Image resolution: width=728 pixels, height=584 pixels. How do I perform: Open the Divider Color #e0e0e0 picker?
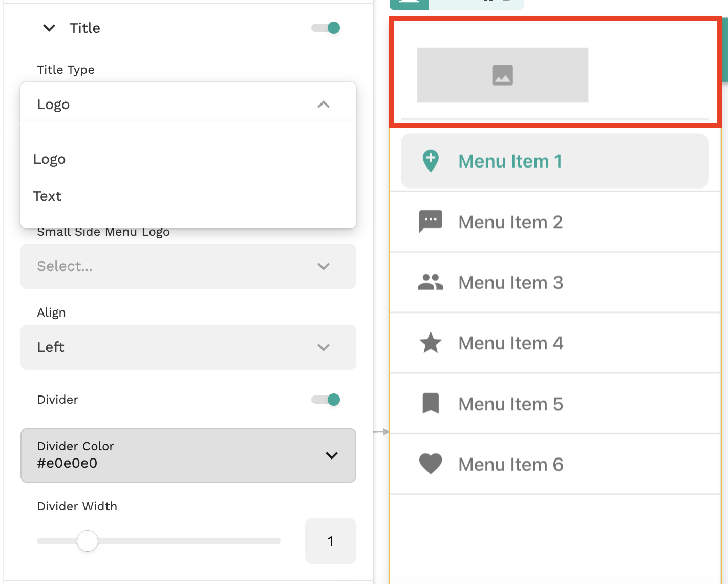coord(188,455)
